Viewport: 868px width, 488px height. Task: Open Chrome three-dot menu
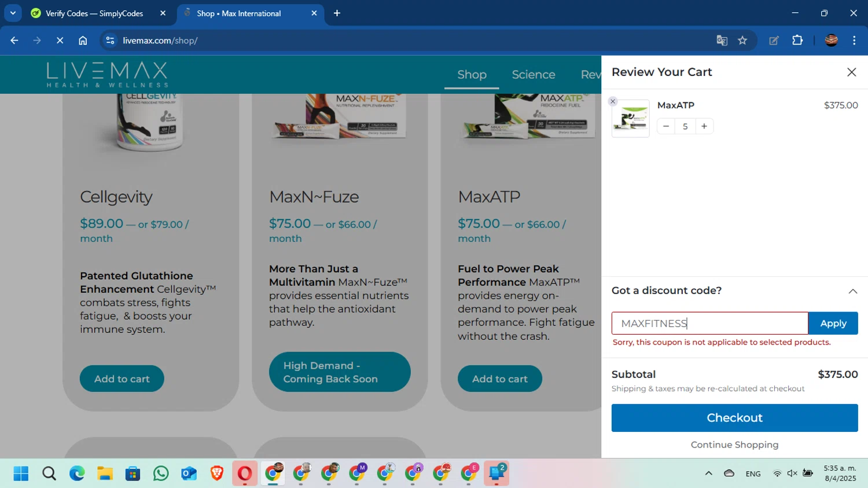tap(854, 41)
